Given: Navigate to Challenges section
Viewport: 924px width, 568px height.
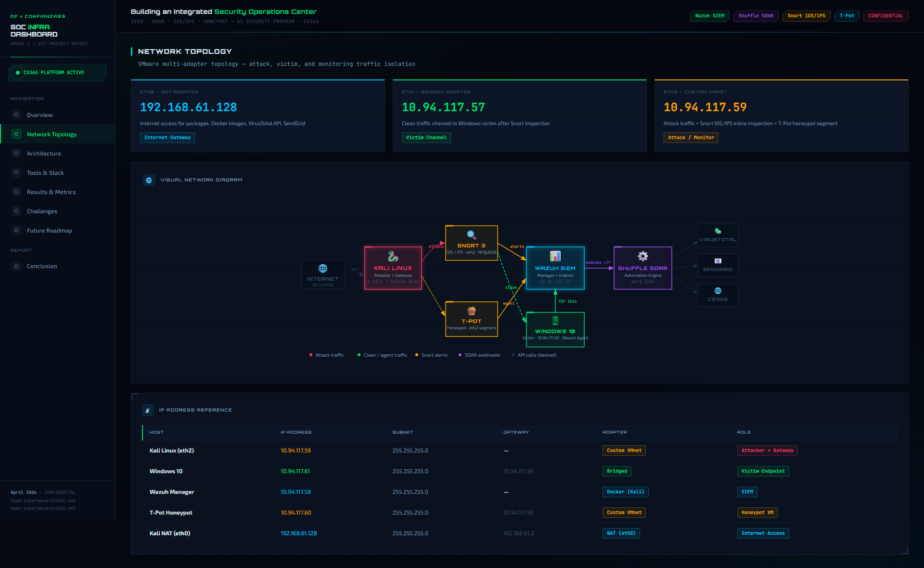Looking at the screenshot, I should click(58, 211).
